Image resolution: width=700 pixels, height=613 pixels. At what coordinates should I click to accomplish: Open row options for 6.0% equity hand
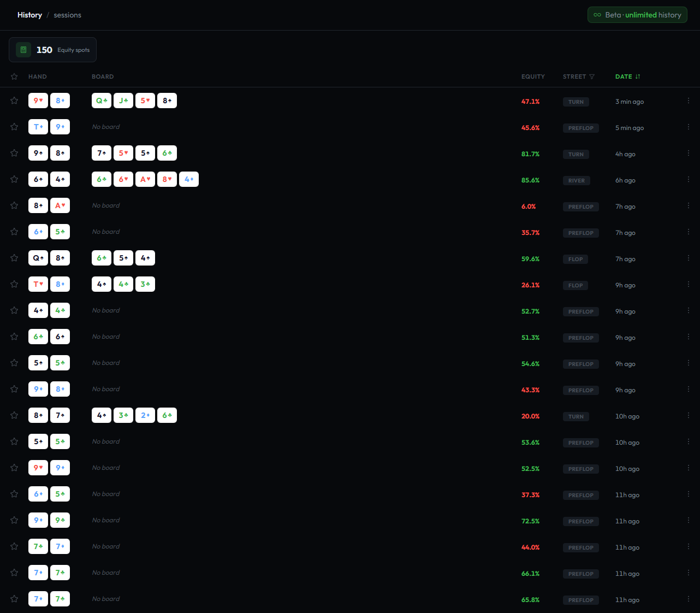pos(688,205)
